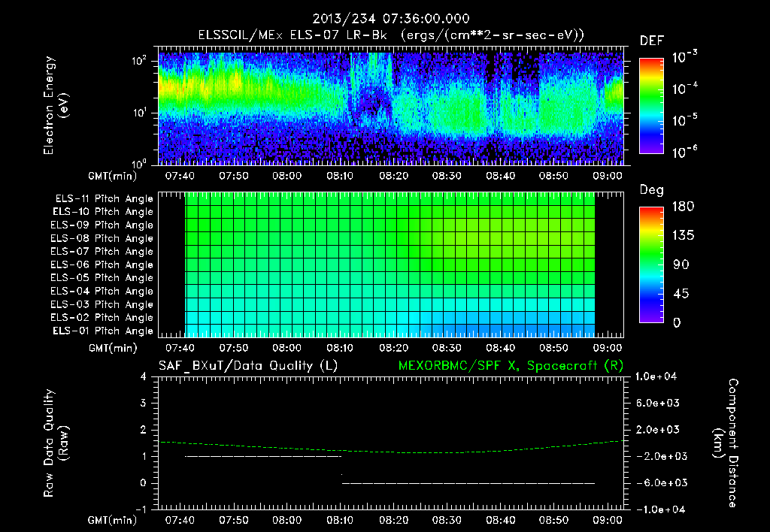
Task: Click the GMT(min) label under the data quality plot
Action: tap(113, 520)
